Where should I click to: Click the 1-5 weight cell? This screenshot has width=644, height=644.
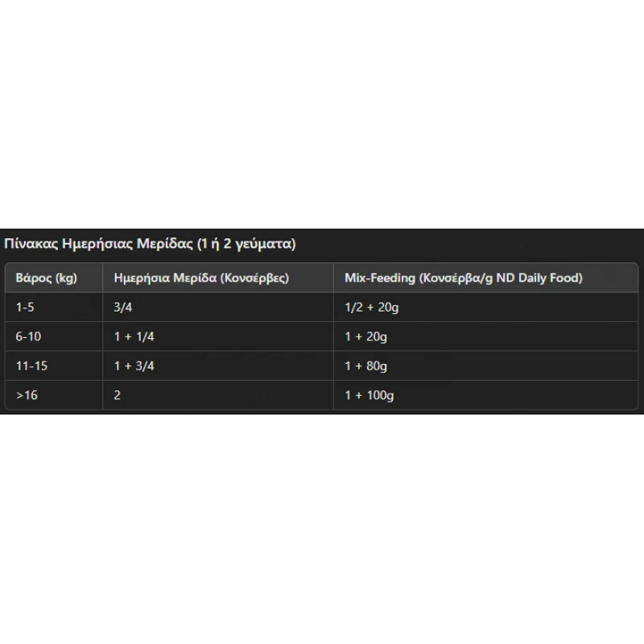click(53, 308)
